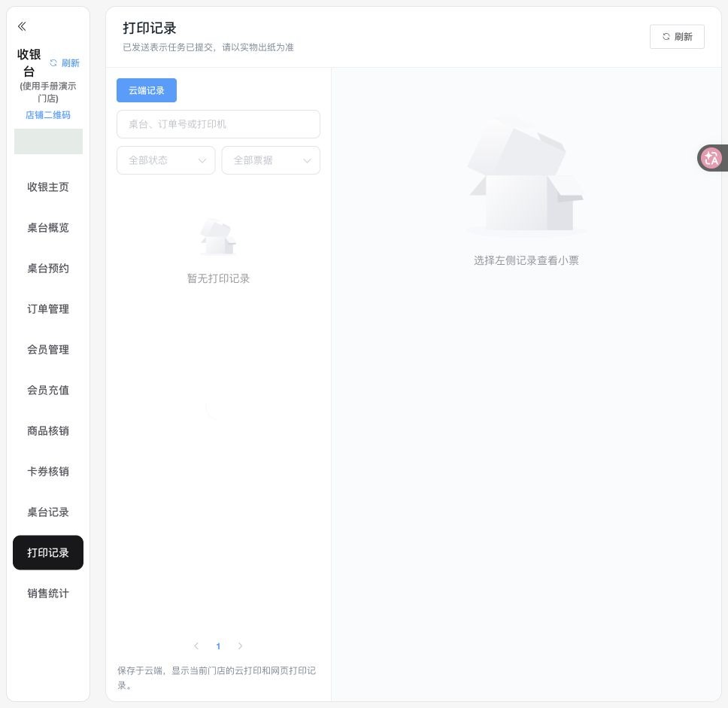Select the active 打印记录 menu item
728x708 pixels.
(x=48, y=553)
